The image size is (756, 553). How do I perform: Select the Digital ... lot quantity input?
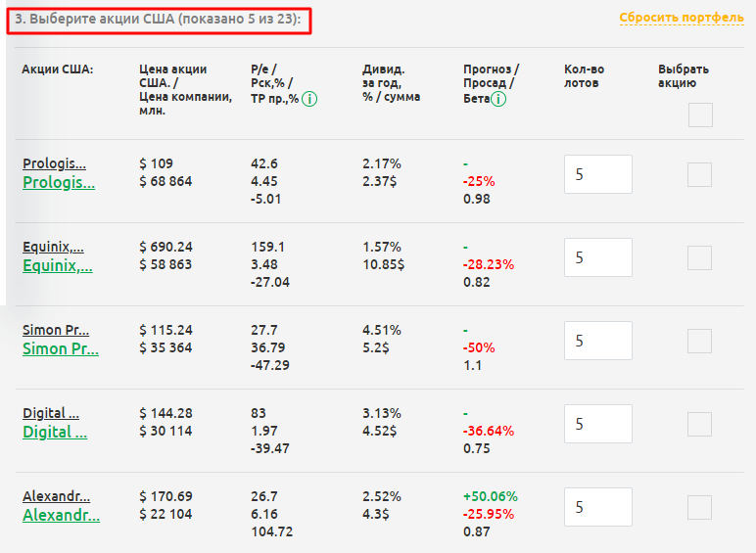[x=598, y=424]
